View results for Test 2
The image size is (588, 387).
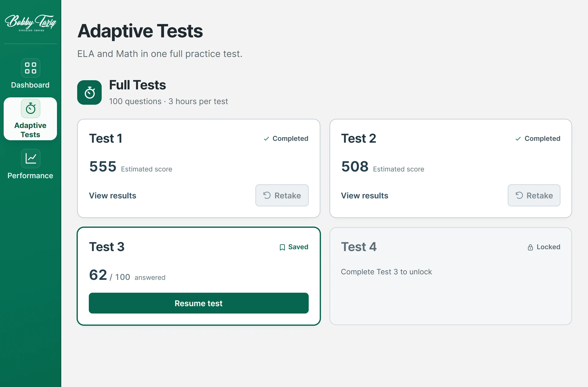coord(365,196)
